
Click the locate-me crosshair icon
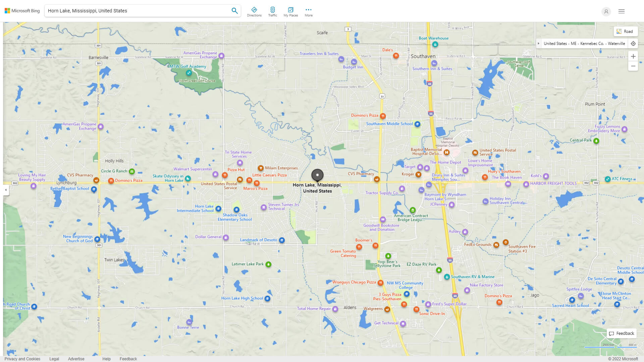tap(633, 43)
